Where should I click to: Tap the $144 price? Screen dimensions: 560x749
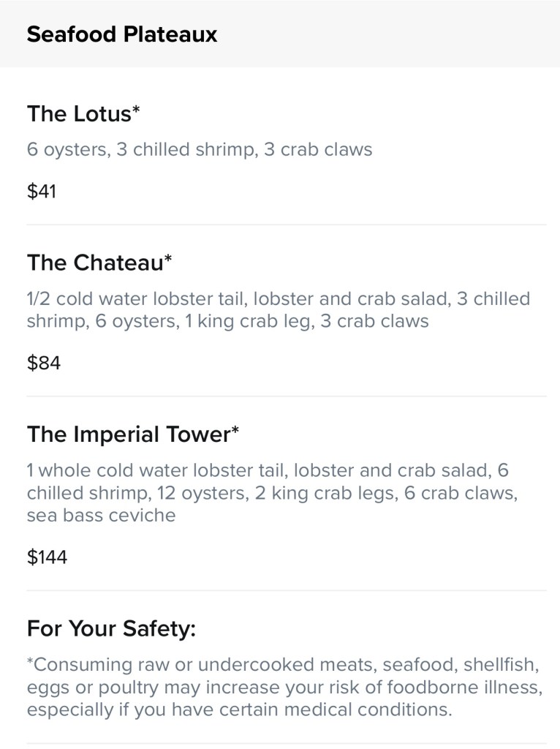pyautogui.click(x=47, y=557)
